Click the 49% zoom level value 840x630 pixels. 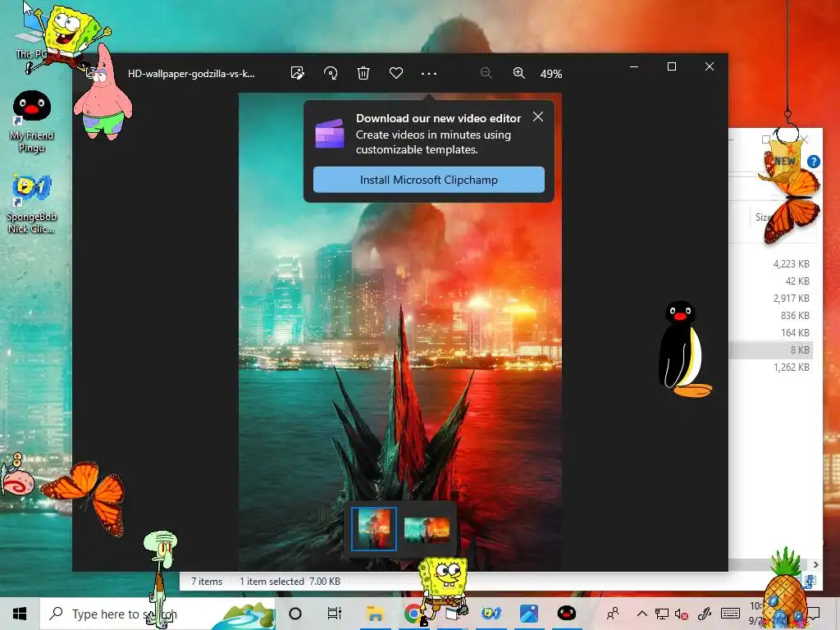pyautogui.click(x=551, y=74)
